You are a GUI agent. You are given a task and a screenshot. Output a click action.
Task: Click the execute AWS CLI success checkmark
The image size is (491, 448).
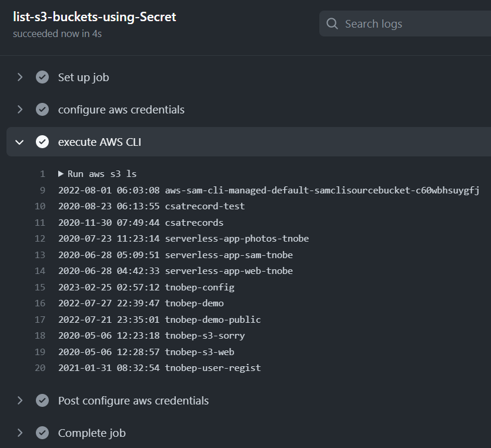(x=42, y=142)
